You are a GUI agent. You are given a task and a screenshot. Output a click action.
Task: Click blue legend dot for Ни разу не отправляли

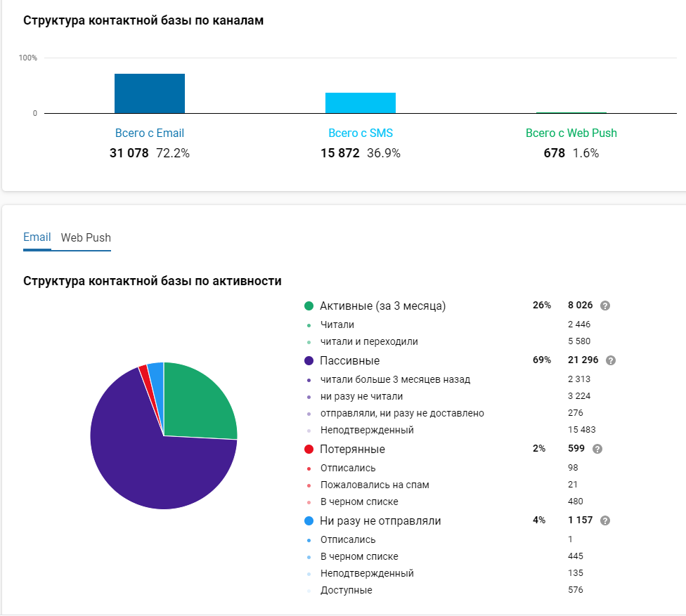pyautogui.click(x=309, y=520)
